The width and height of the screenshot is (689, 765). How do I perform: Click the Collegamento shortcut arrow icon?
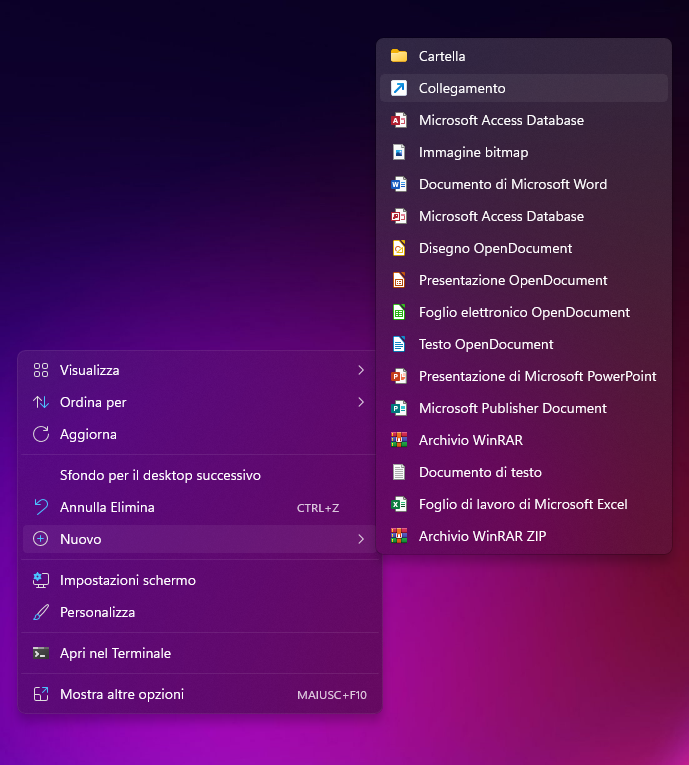[399, 88]
